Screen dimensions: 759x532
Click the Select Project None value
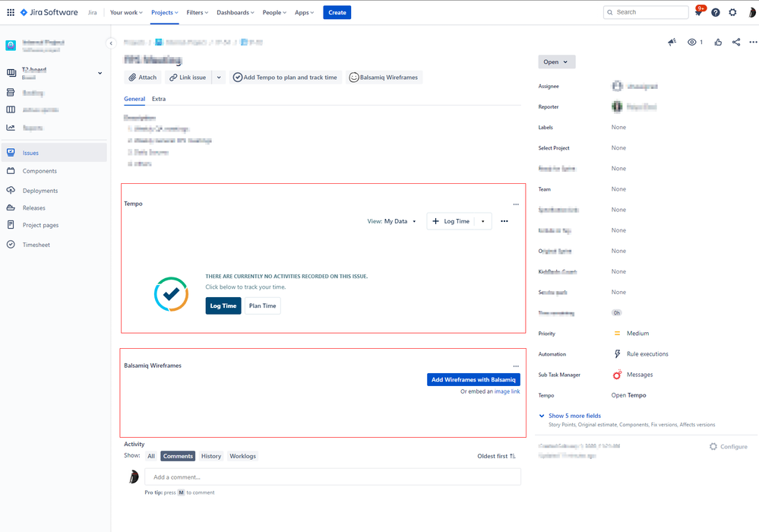pyautogui.click(x=618, y=148)
